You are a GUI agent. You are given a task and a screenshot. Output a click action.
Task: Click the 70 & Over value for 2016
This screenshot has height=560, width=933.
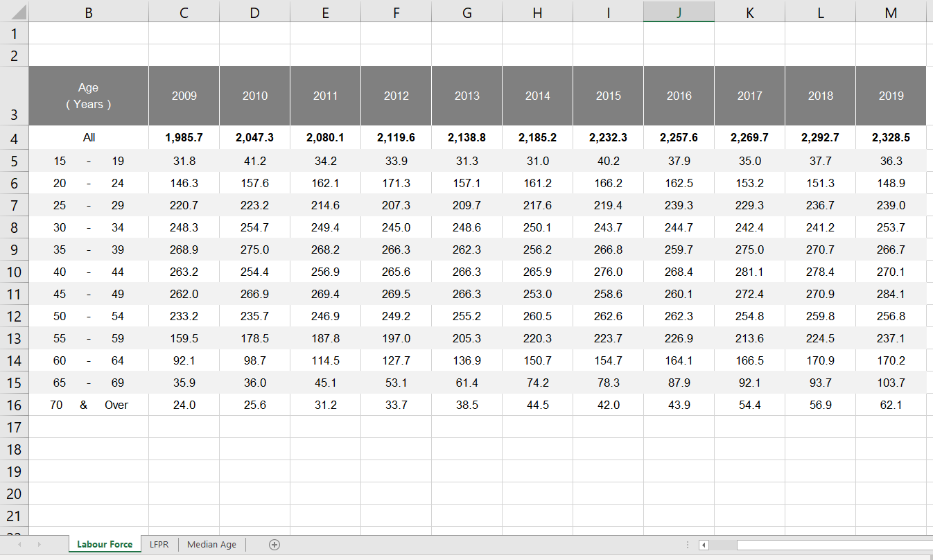tap(679, 405)
